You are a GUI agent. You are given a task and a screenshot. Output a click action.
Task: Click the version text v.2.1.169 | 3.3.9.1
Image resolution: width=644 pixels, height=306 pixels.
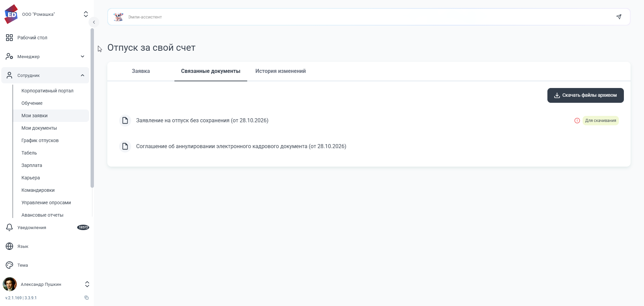coord(21,298)
